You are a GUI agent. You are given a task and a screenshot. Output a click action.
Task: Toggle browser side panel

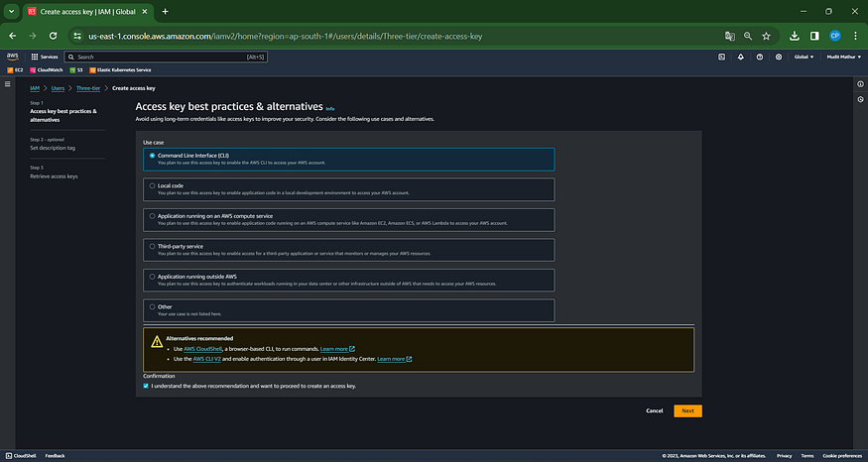click(x=814, y=36)
